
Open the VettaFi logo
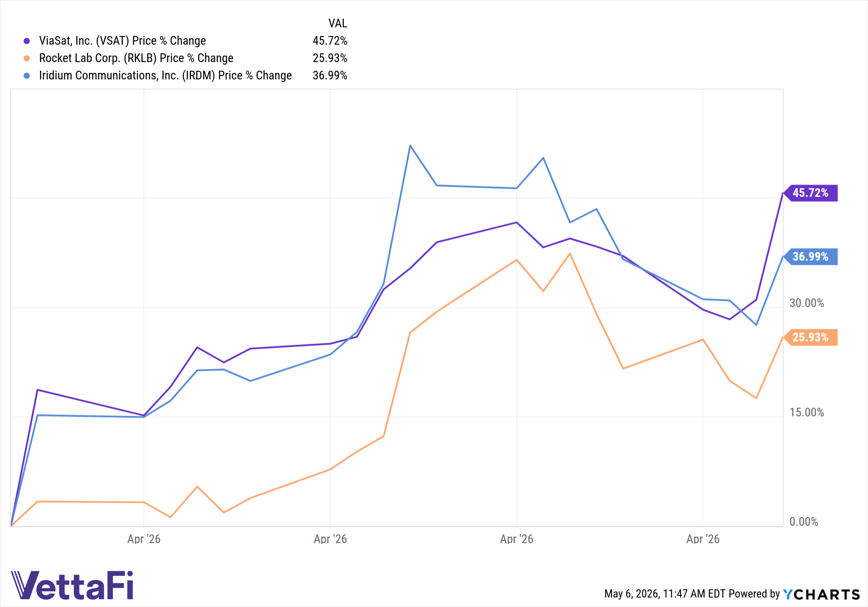(x=72, y=585)
